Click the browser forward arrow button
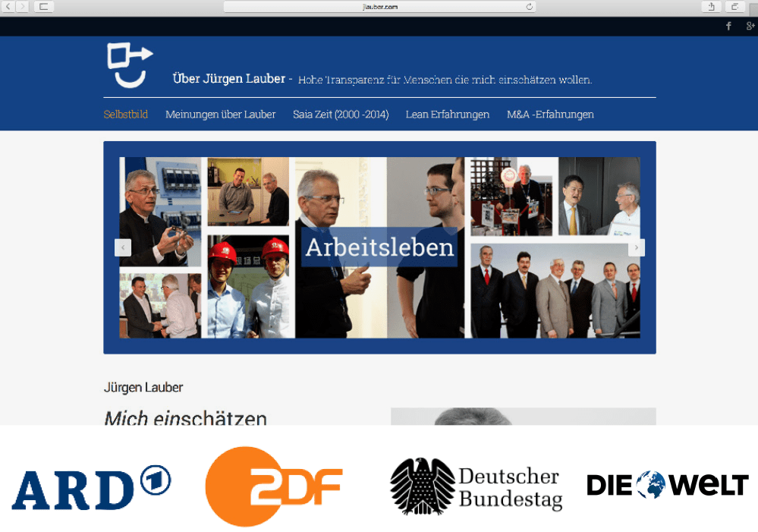Viewport: 758px width, 532px height. [22, 7]
